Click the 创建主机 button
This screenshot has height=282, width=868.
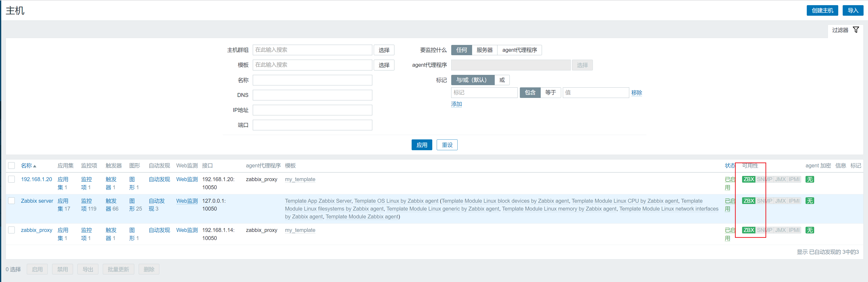822,11
